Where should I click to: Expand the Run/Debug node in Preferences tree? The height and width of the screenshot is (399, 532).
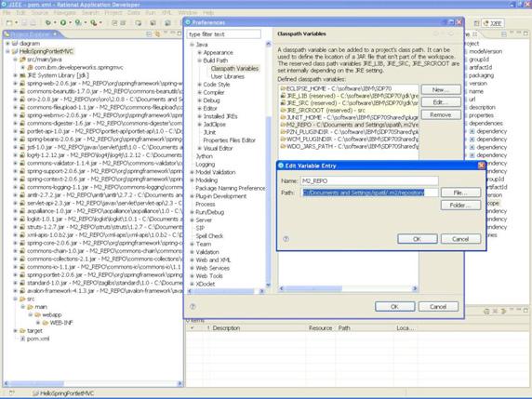(192, 212)
